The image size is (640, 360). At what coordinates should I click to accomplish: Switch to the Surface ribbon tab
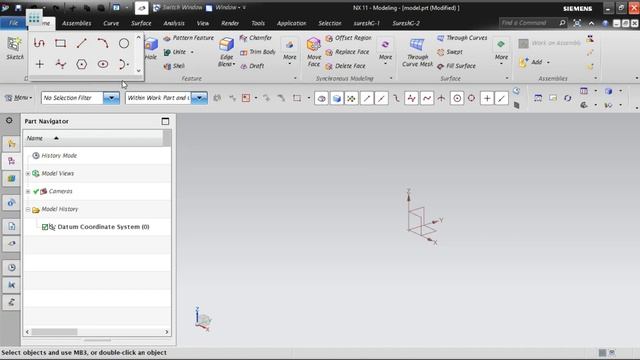tap(141, 23)
